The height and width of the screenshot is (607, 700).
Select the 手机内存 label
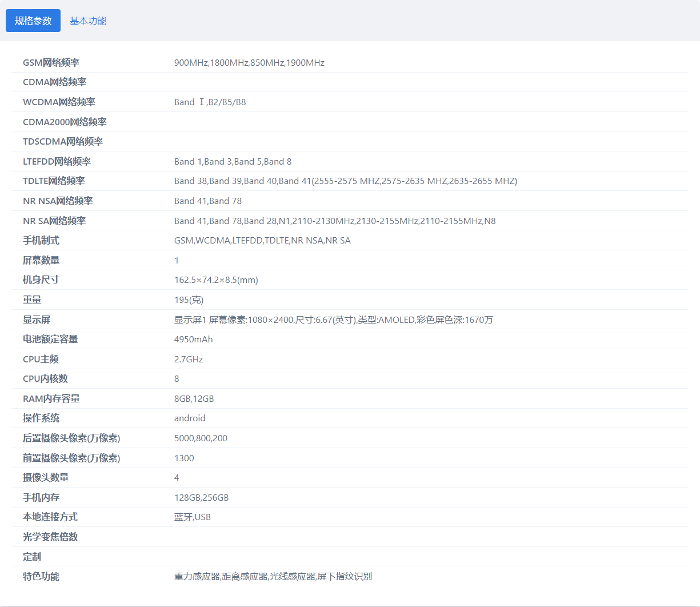coord(41,498)
